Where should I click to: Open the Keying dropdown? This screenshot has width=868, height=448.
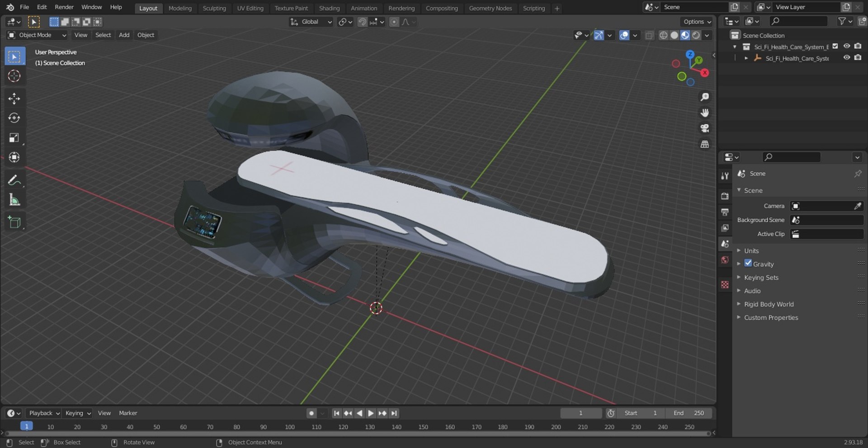pos(77,413)
